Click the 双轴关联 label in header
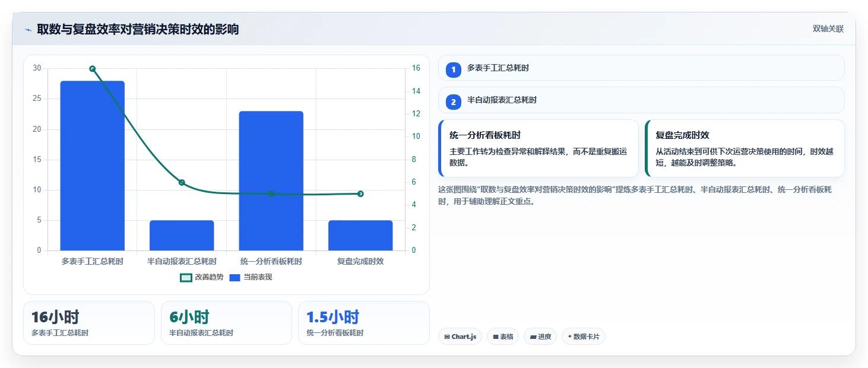 (x=828, y=29)
